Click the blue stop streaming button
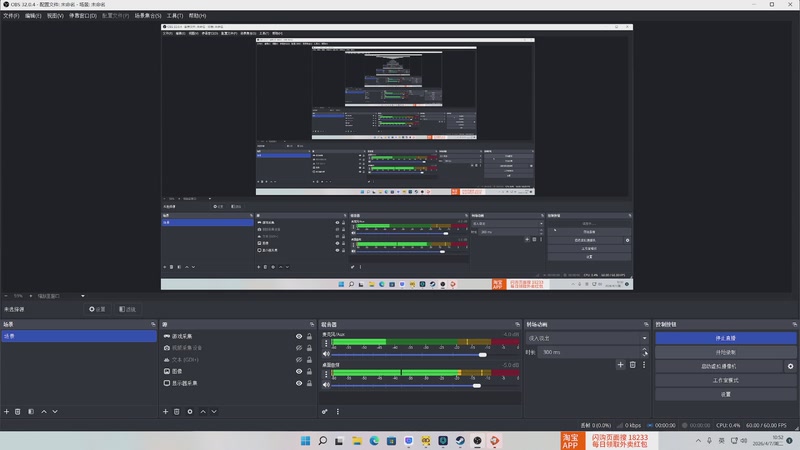Screen dimensions: 800x450 726,338
